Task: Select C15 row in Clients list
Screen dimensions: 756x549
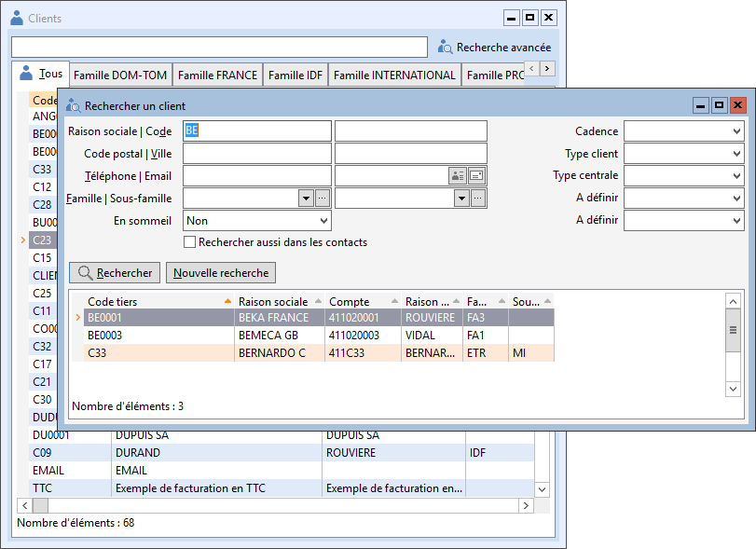Action: (x=43, y=258)
